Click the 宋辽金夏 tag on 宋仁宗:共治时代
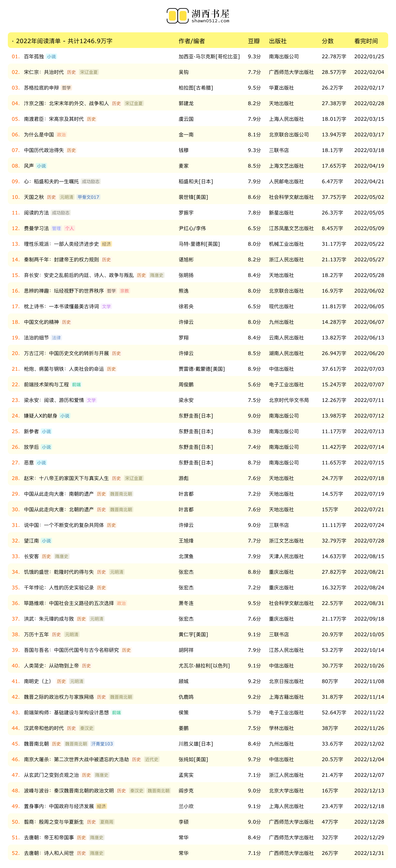 click(89, 72)
